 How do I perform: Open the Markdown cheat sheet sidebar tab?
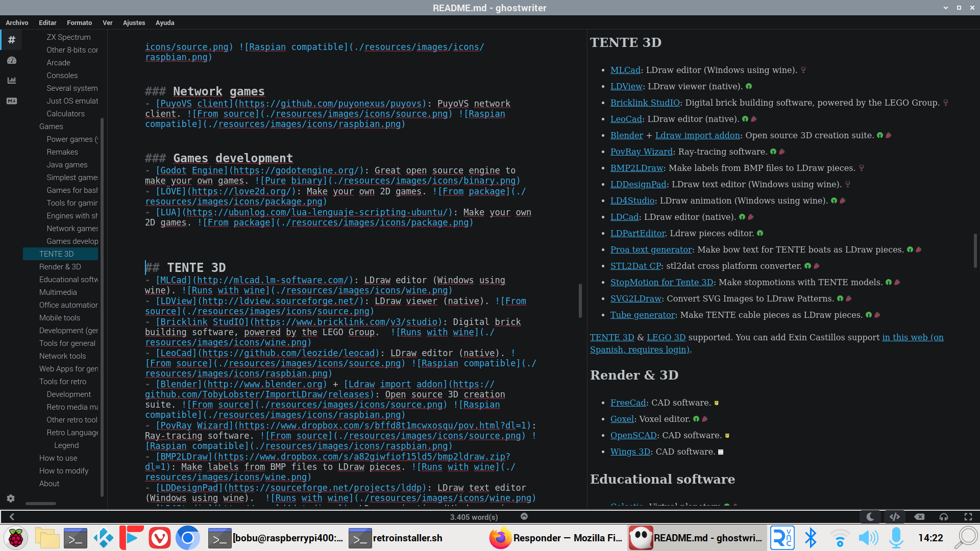click(12, 101)
